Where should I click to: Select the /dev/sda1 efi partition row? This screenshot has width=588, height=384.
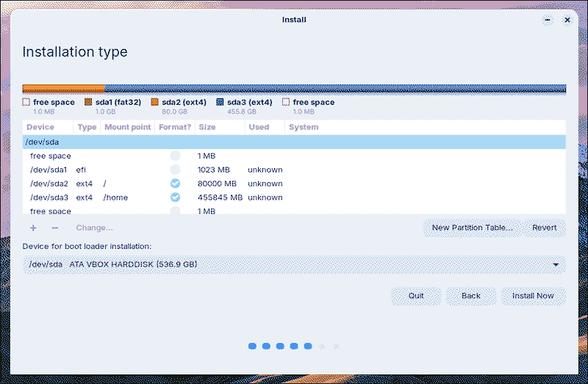coord(294,170)
